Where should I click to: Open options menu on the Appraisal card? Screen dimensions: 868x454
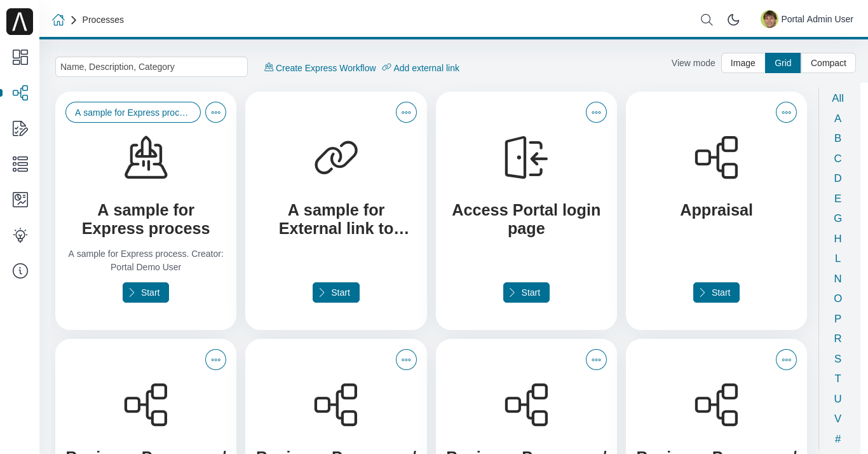(x=786, y=112)
